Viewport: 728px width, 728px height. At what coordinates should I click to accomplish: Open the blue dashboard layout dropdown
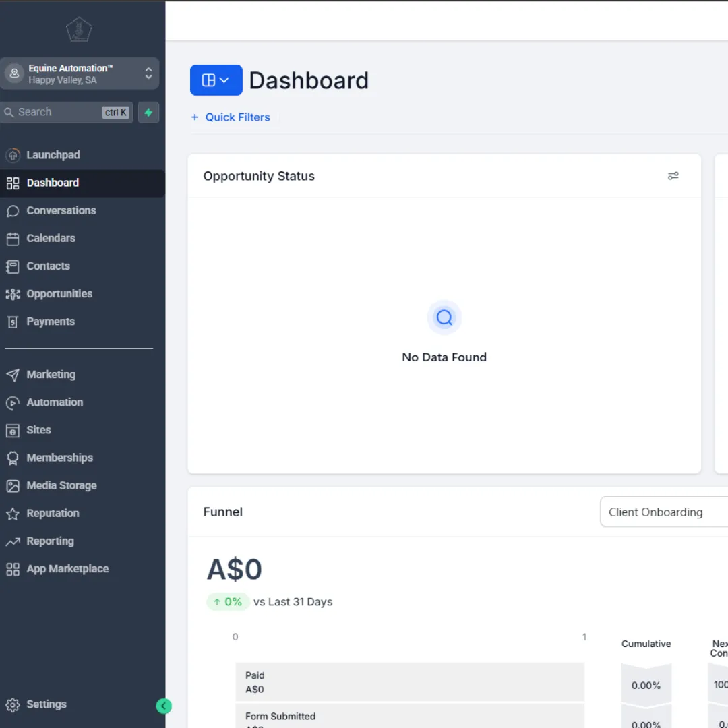(216, 80)
